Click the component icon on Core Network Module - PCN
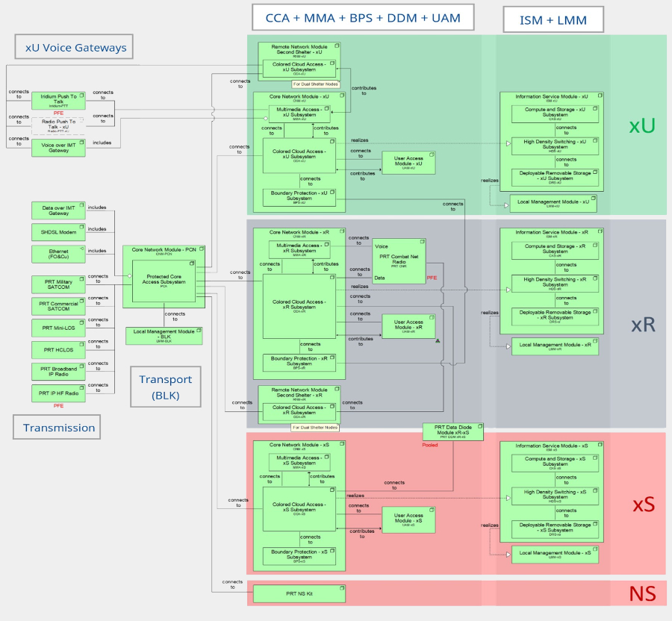The width and height of the screenshot is (672, 621). click(x=202, y=249)
